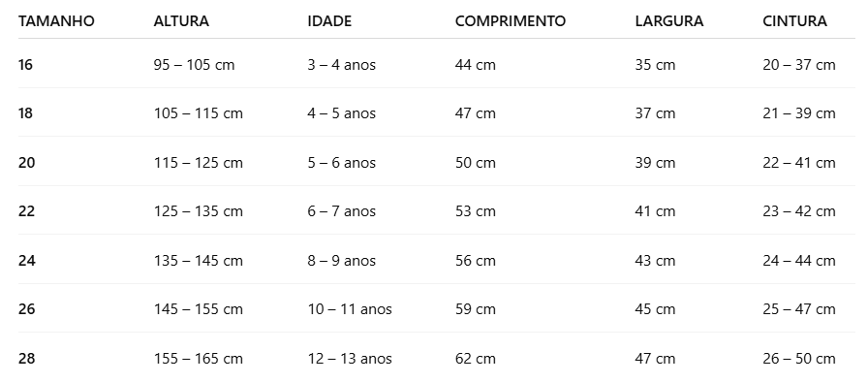Select size 16 in the table
Image resolution: width=868 pixels, height=383 pixels.
(25, 65)
